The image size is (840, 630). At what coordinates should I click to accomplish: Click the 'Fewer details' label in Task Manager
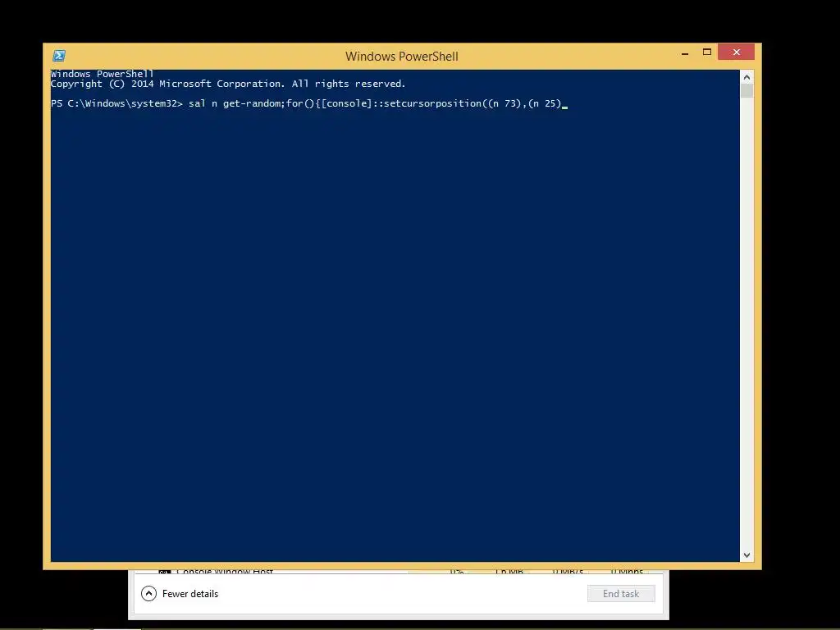(190, 594)
